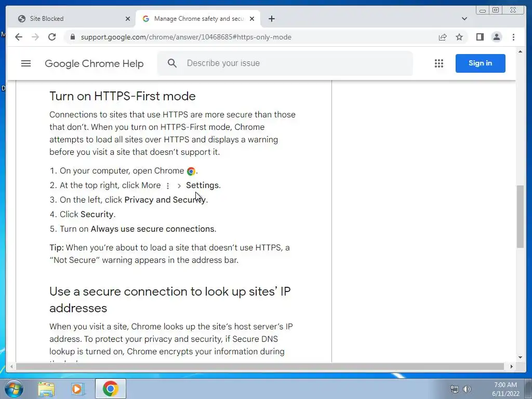View site information lock icon
Image resolution: width=532 pixels, height=399 pixels.
(72, 37)
